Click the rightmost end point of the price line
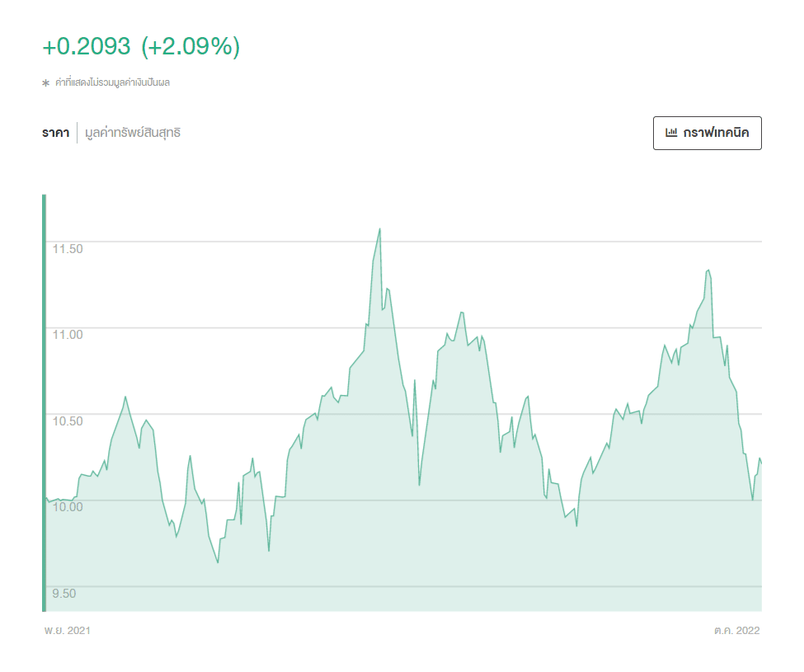The image size is (804, 672). coord(760,463)
